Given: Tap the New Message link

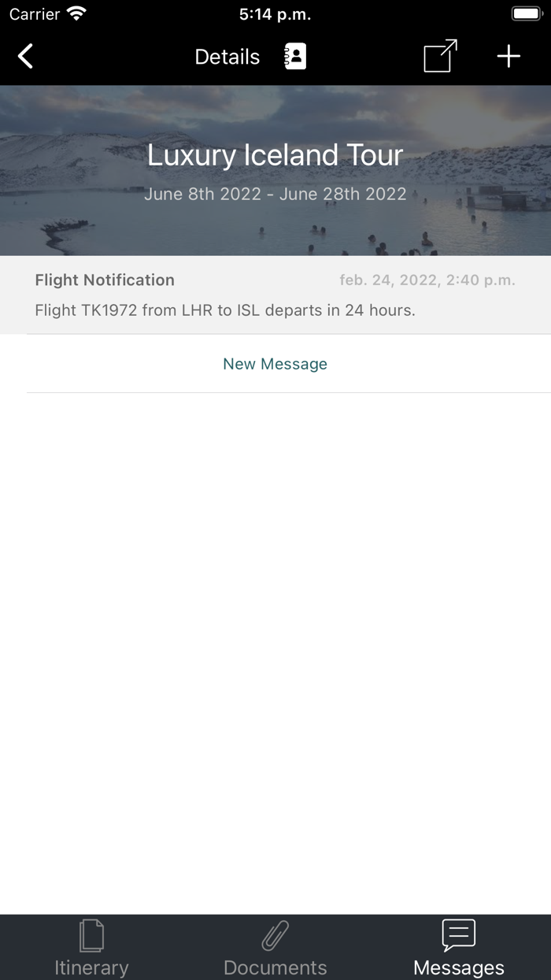Looking at the screenshot, I should (x=275, y=363).
